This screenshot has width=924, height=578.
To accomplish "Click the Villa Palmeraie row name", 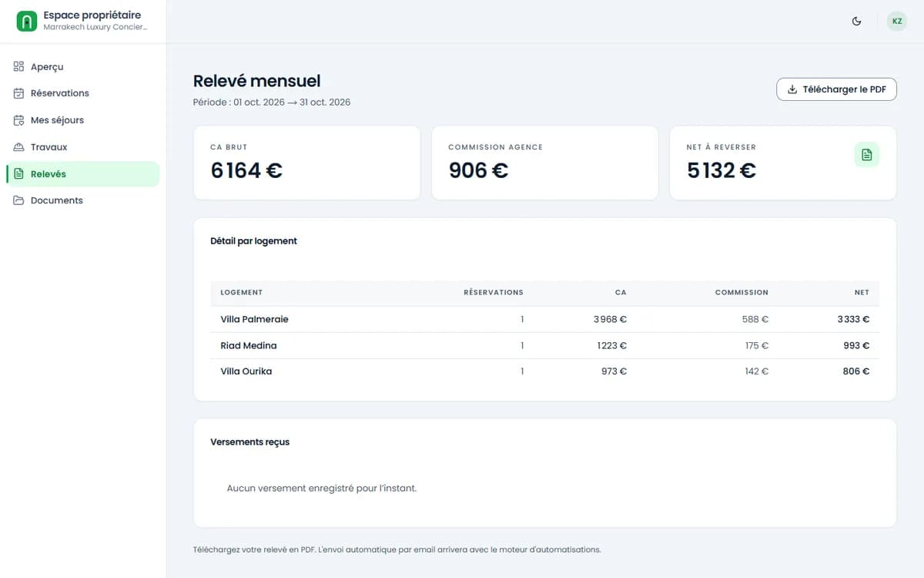I will pos(254,319).
